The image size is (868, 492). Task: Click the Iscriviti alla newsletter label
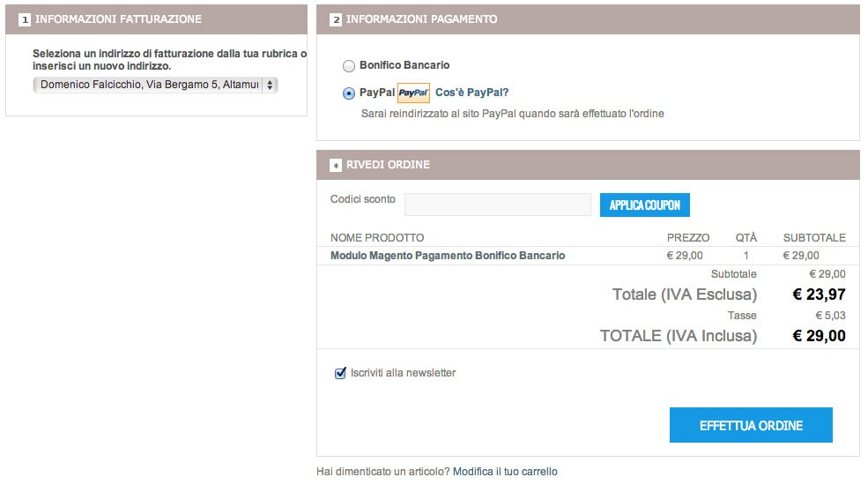(x=403, y=373)
